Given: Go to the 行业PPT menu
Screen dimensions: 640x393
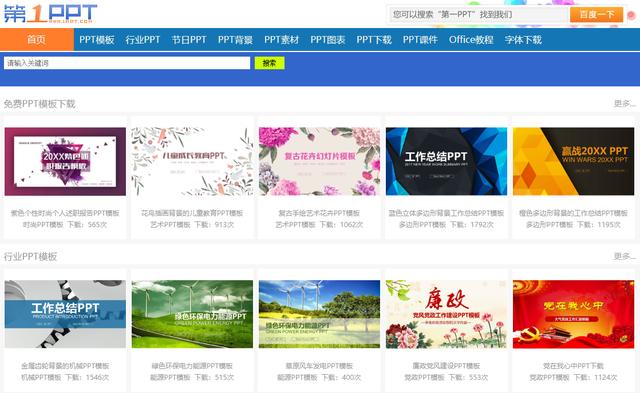Looking at the screenshot, I should click(x=143, y=40).
